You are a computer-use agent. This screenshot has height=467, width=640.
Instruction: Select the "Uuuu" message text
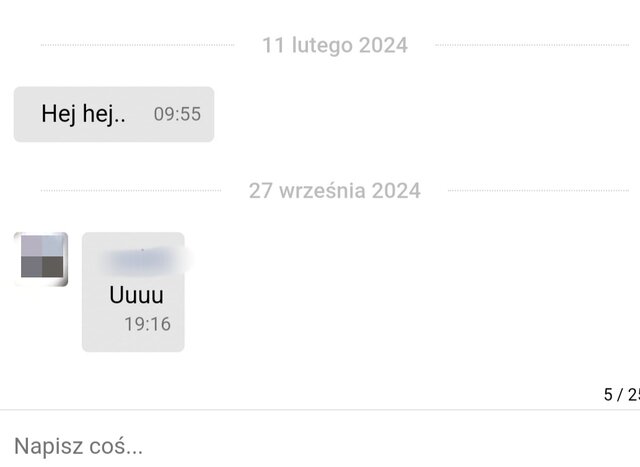tap(136, 295)
